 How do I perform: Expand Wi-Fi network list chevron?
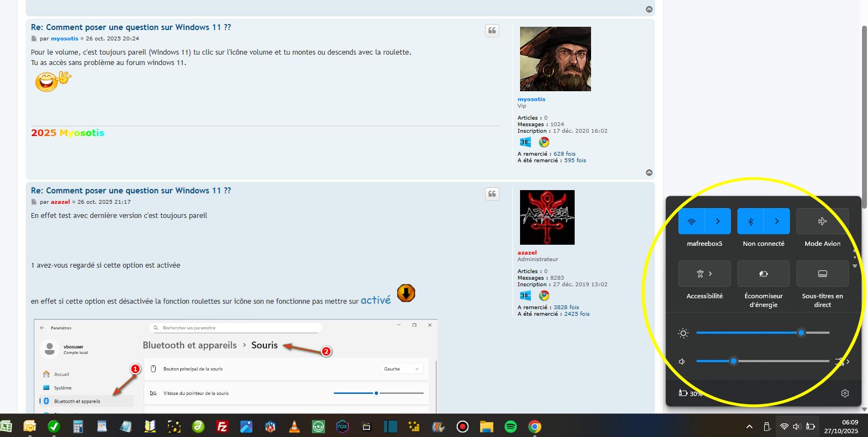click(x=718, y=222)
